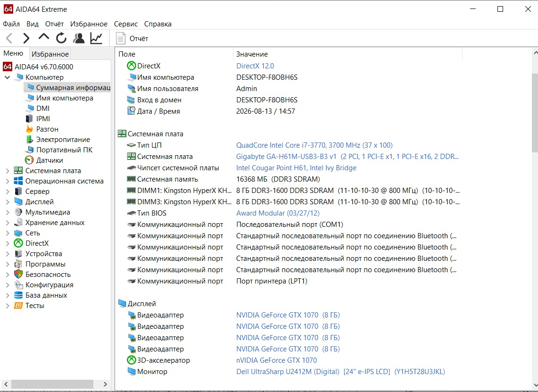Viewport: 538px width, 392px height.
Task: Expand the Сервер tree node
Action: [7, 191]
